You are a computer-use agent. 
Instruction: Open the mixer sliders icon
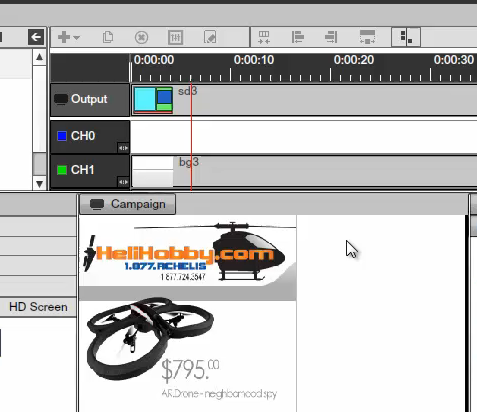pos(175,37)
